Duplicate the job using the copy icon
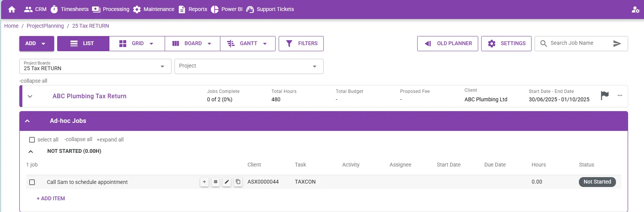 click(238, 182)
